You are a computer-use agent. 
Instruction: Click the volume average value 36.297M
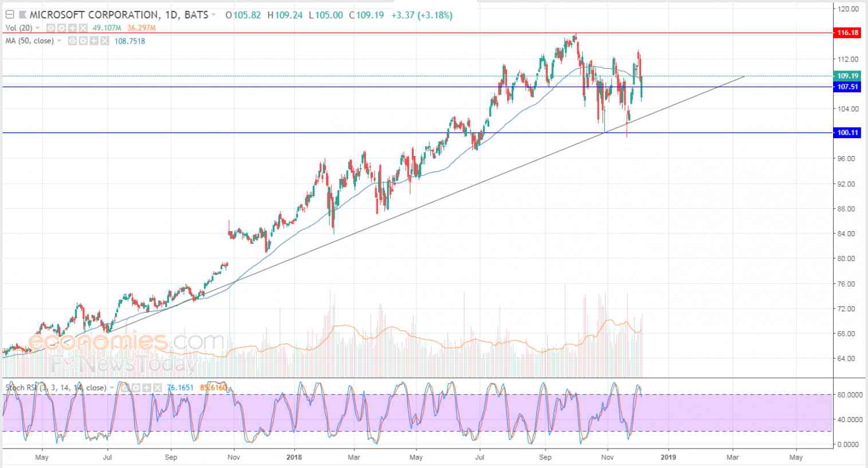tap(142, 28)
